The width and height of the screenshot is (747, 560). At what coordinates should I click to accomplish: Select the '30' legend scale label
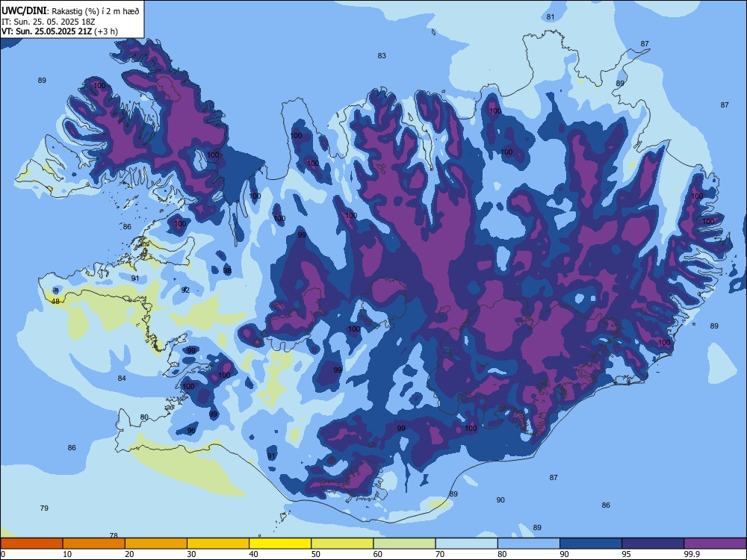click(x=191, y=554)
